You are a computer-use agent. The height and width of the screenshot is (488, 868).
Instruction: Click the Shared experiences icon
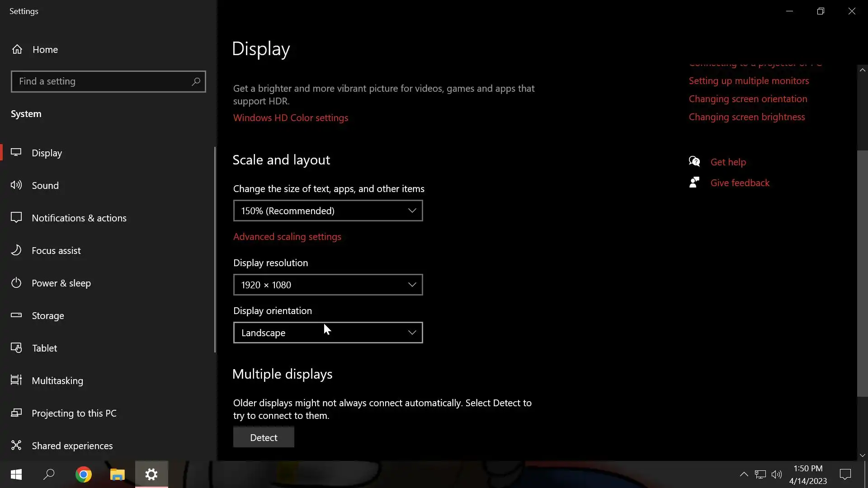16,446
